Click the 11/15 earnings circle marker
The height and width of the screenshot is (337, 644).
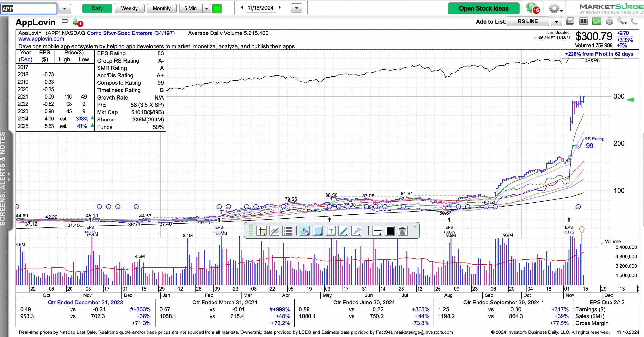click(x=578, y=207)
